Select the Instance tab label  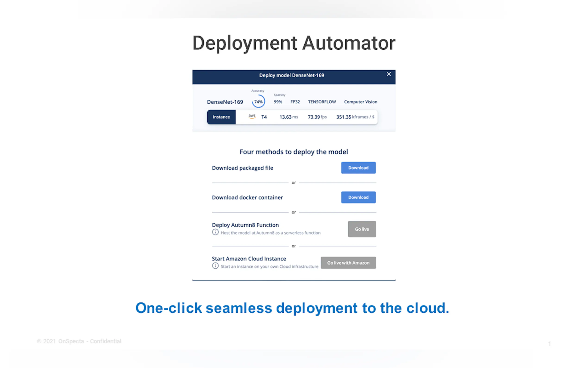point(221,117)
